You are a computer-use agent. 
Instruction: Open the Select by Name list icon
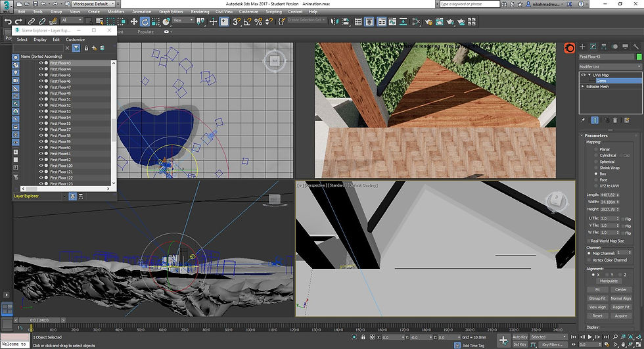point(100,21)
